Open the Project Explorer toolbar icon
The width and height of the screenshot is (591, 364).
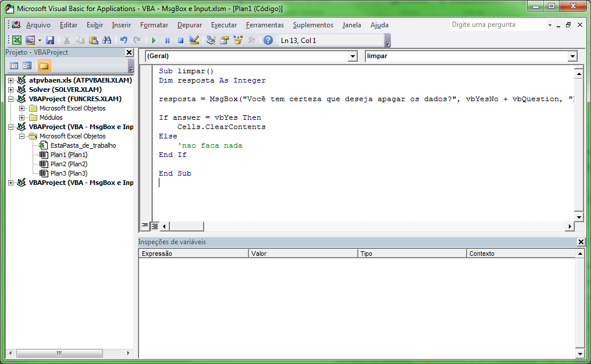pyautogui.click(x=211, y=40)
